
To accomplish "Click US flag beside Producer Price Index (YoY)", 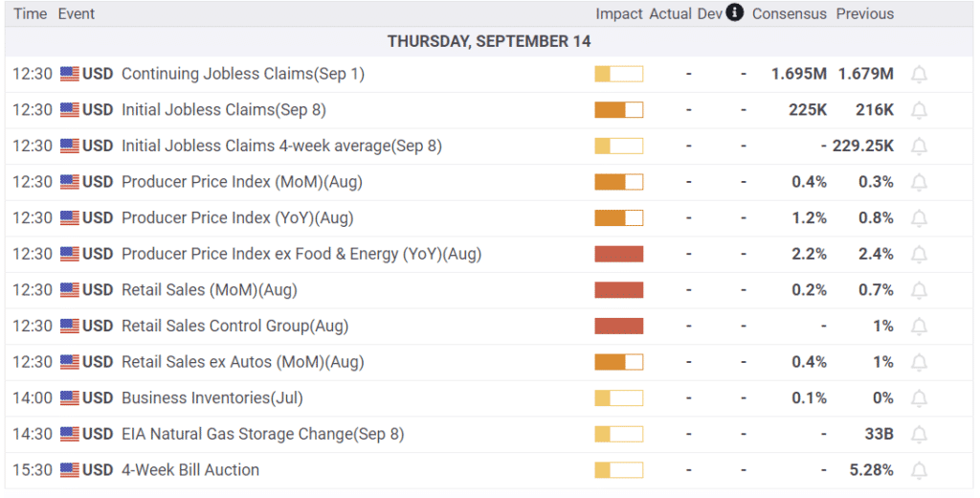I will (70, 217).
